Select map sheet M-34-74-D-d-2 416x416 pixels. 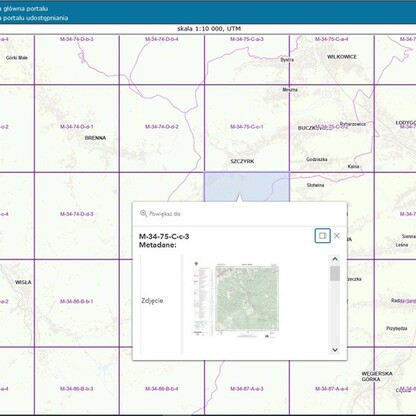point(162,127)
